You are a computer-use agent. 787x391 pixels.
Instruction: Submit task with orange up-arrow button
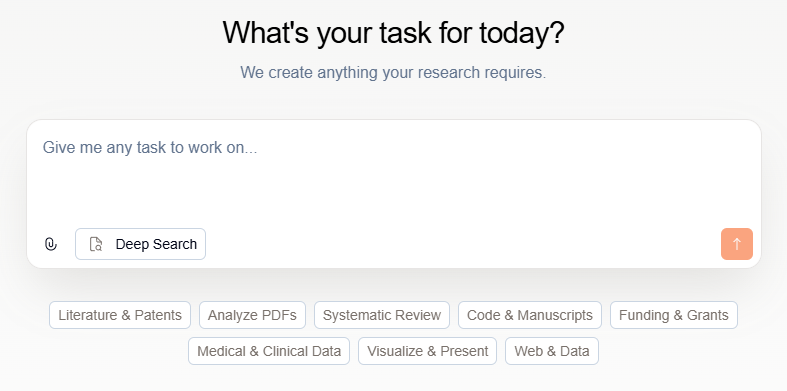[737, 244]
